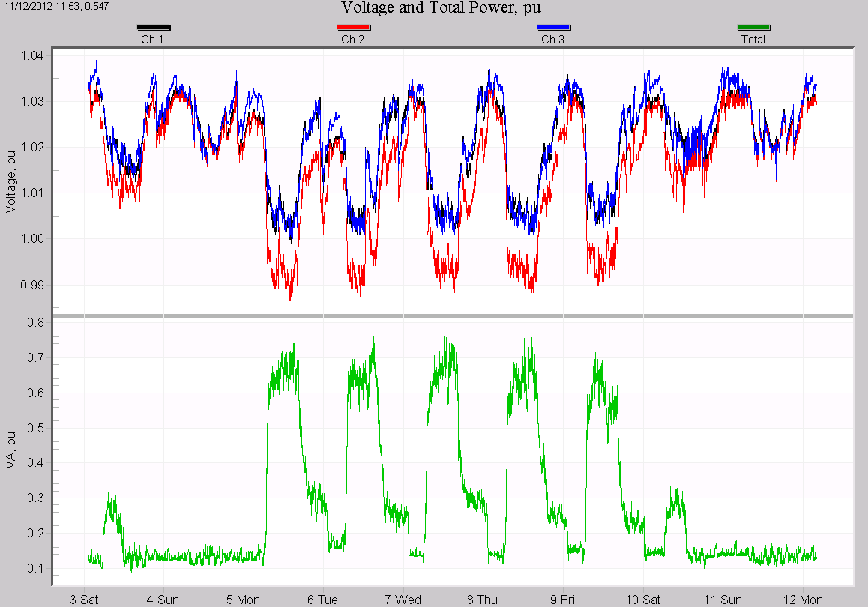Image resolution: width=868 pixels, height=607 pixels.
Task: Toggle visibility of the Ch 3 voltage trace
Action: (555, 27)
